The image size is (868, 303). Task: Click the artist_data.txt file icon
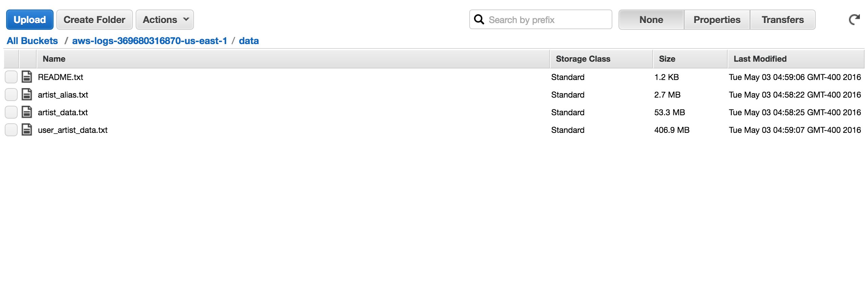click(27, 112)
